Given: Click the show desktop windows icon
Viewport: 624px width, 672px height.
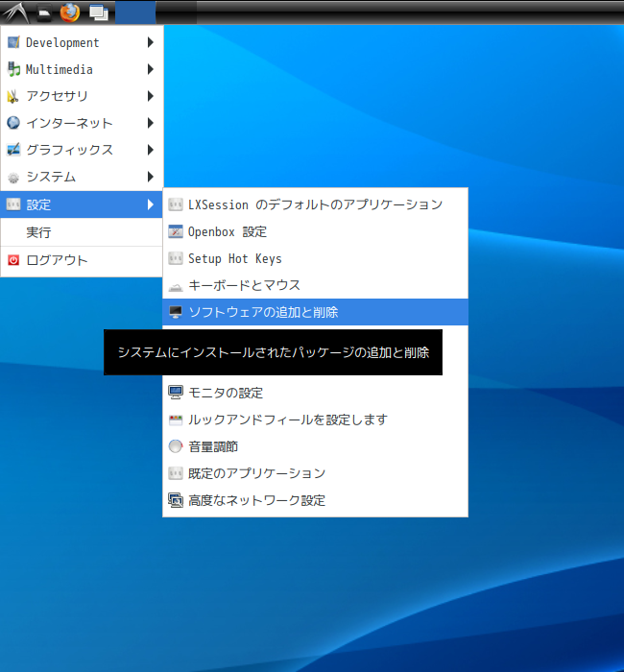Looking at the screenshot, I should point(99,12).
